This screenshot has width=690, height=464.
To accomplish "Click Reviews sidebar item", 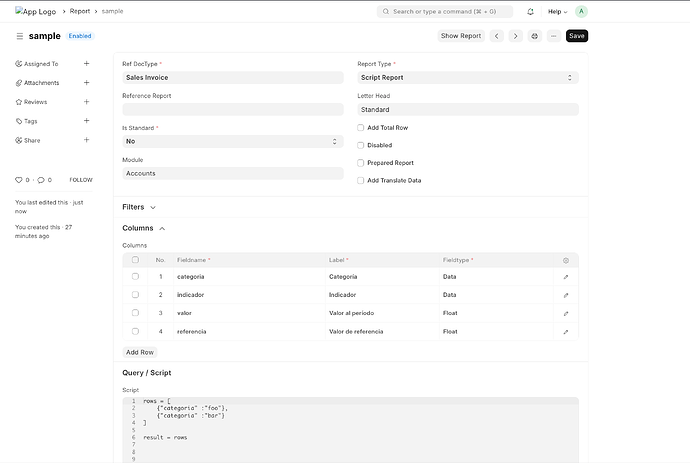I will click(x=36, y=102).
